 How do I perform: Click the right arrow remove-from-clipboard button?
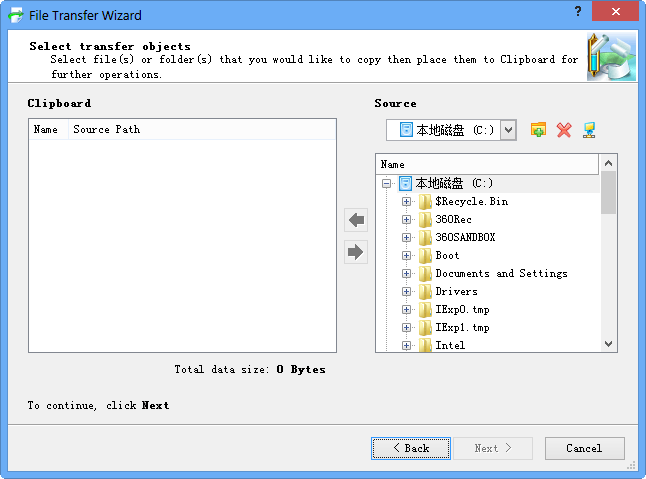coord(355,252)
